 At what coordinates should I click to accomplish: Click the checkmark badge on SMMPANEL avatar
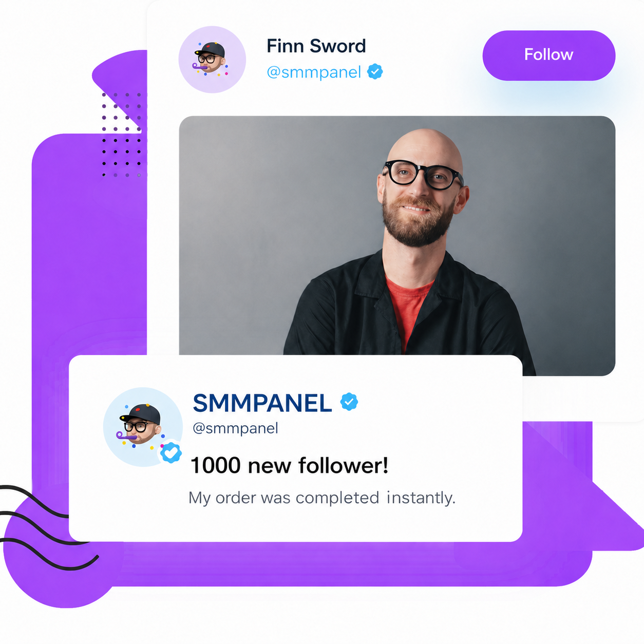(171, 453)
